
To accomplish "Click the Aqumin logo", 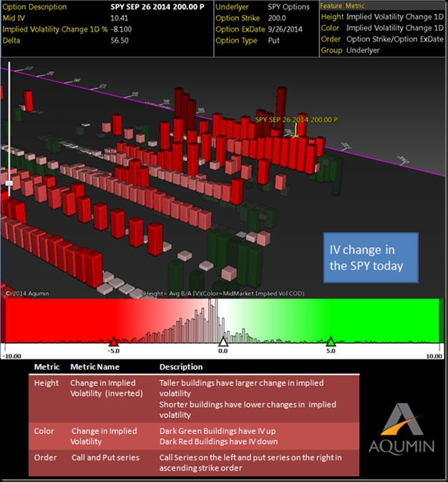I will (401, 429).
